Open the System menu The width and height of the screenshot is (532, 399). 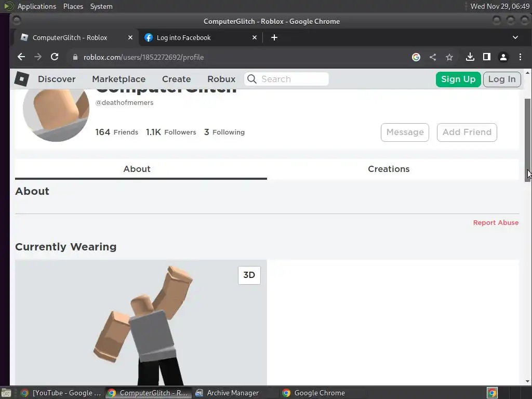pyautogui.click(x=101, y=6)
